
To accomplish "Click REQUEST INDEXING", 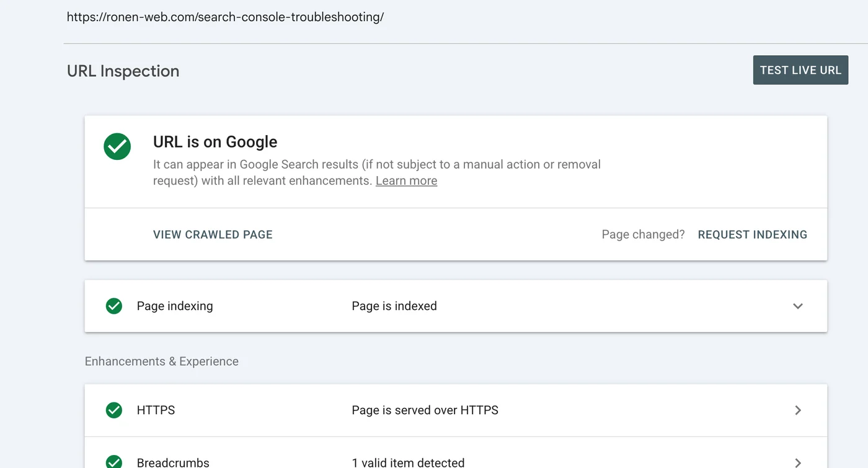I will (x=753, y=235).
